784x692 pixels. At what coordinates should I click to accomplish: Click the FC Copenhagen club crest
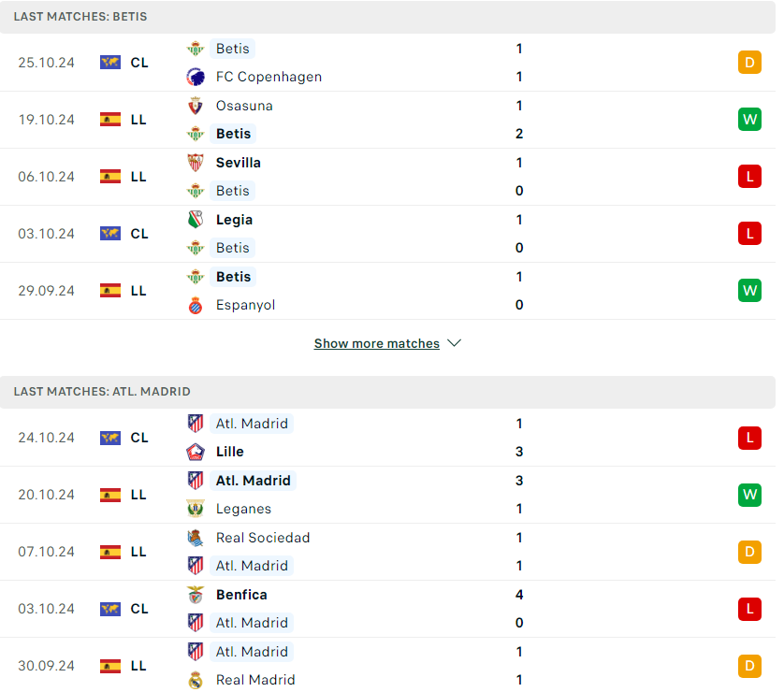point(195,77)
